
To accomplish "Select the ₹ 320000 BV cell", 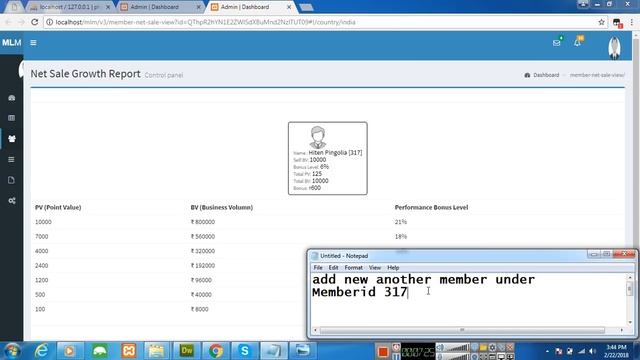I will [x=203, y=251].
